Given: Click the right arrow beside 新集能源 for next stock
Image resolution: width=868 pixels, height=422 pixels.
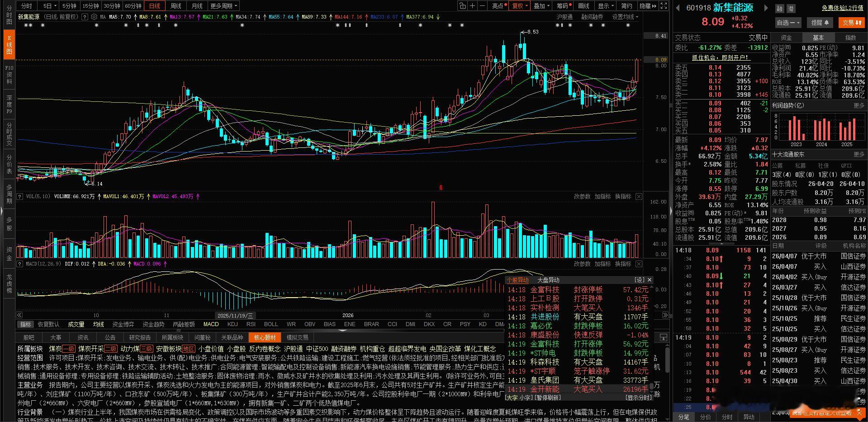Looking at the screenshot, I should [x=764, y=8].
